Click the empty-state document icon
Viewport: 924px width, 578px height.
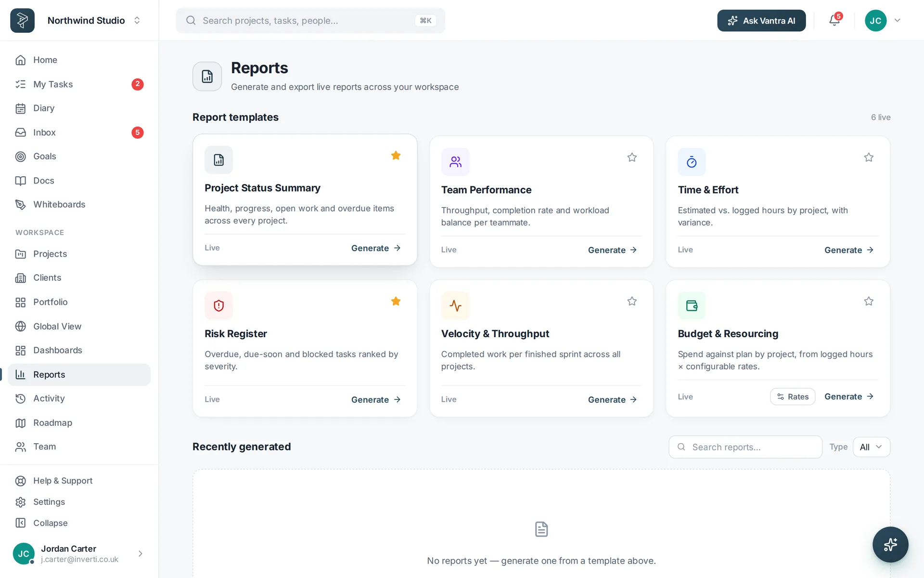click(x=541, y=529)
